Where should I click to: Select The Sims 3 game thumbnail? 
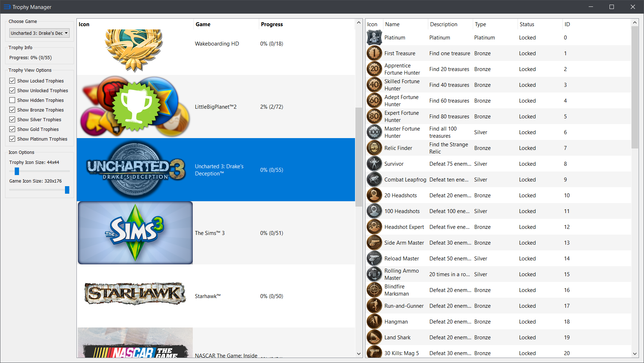pyautogui.click(x=135, y=233)
